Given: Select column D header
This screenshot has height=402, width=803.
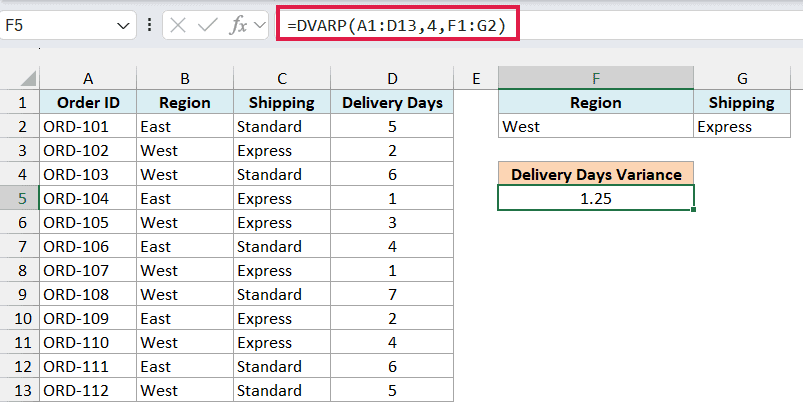Looking at the screenshot, I should tap(392, 78).
